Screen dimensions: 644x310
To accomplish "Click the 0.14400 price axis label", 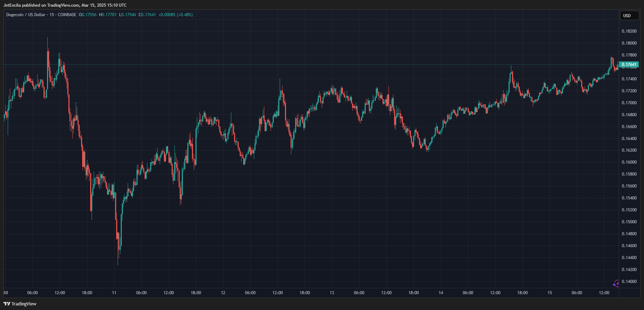I will point(629,258).
